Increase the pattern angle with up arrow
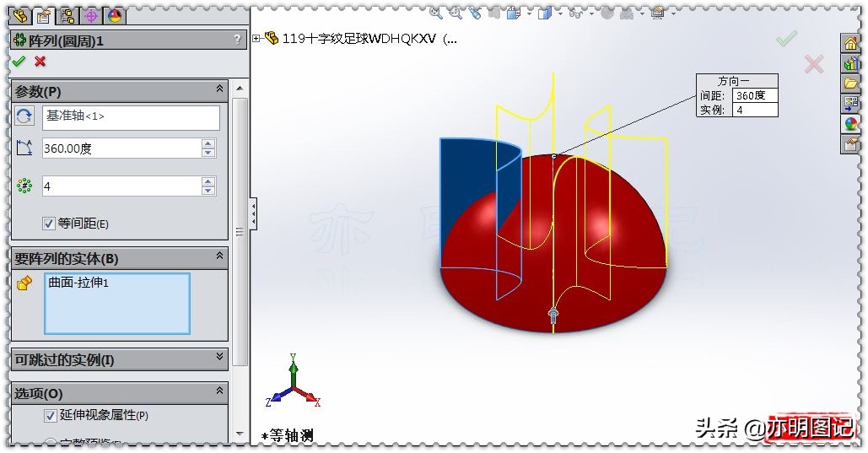Screen dimensions: 868x453 point(208,143)
